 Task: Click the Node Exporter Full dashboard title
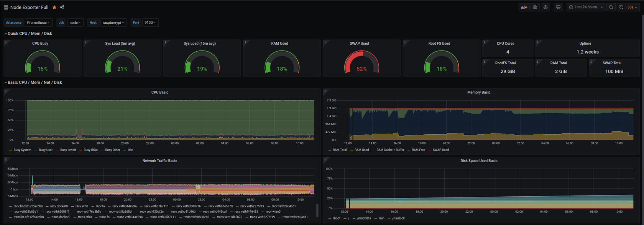tap(30, 7)
